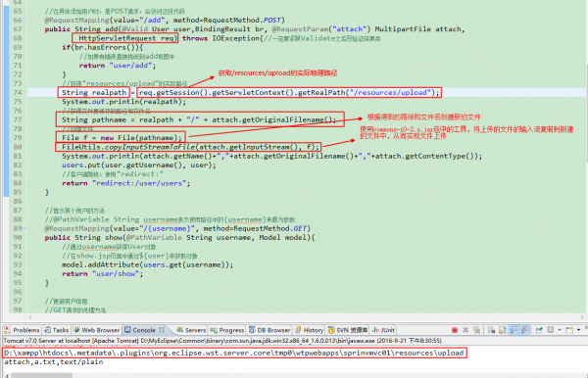Screen dimensions: 588x378
Task: Collapse the show method at line 89
Action: click(24, 228)
